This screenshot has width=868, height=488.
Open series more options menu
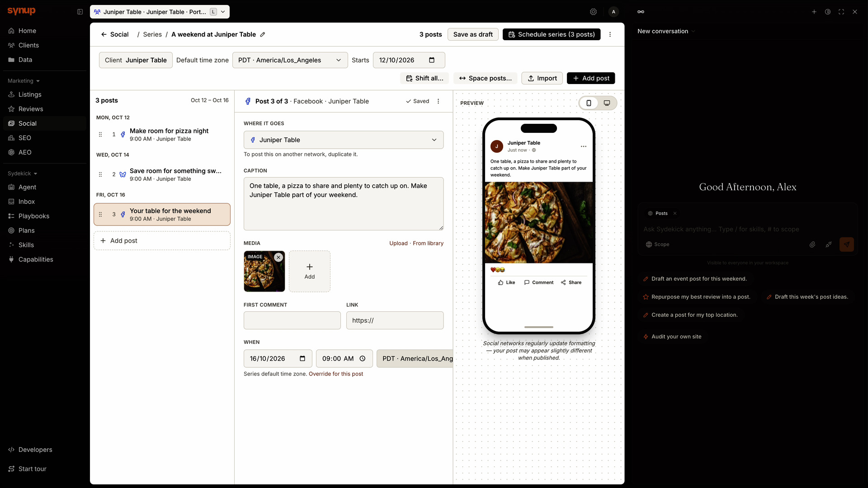[610, 34]
